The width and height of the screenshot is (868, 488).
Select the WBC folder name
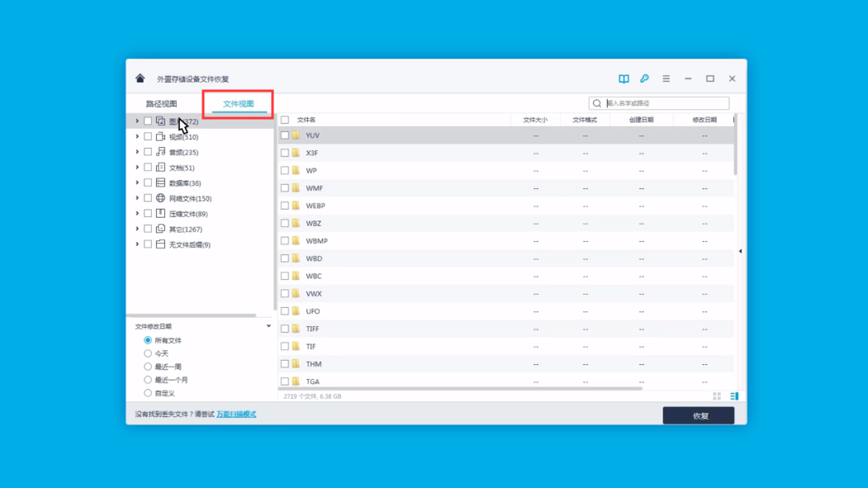314,276
